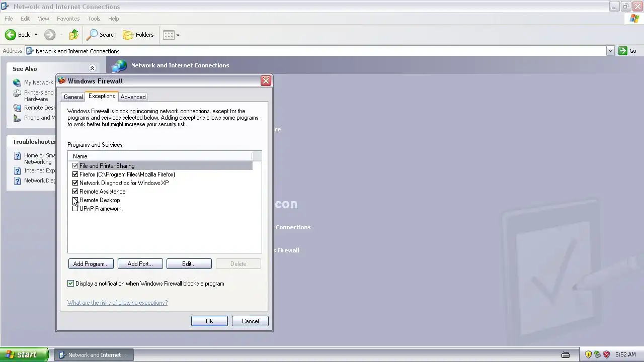
Task: Open the Favorites menu
Action: coord(68,19)
